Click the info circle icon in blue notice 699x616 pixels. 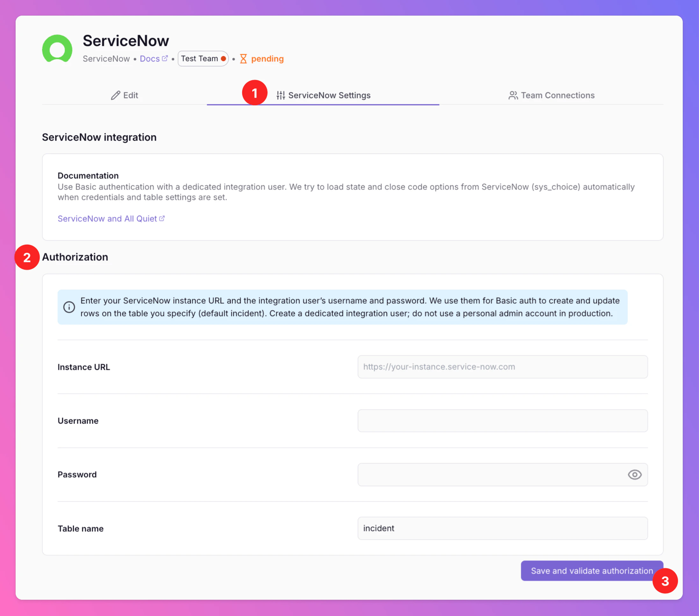click(69, 307)
